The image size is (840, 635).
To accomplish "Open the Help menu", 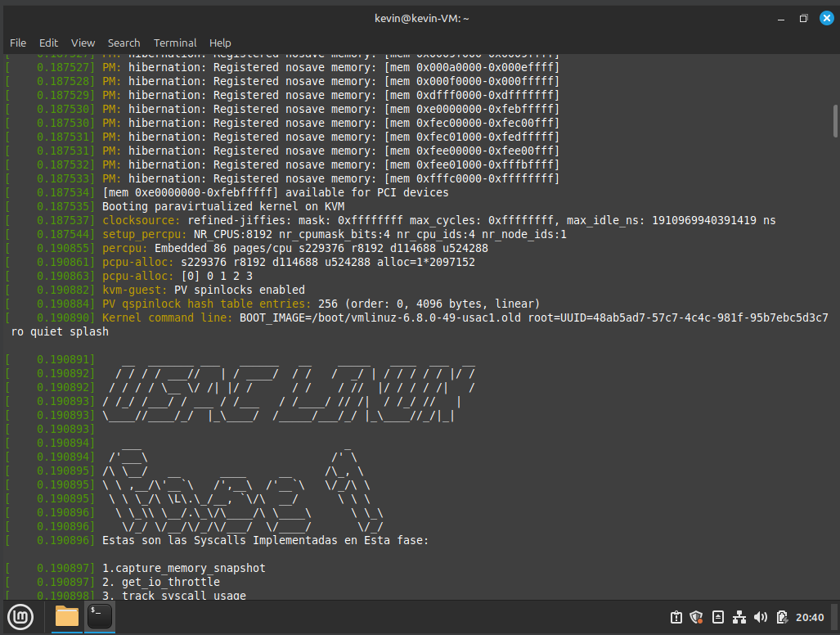I will pyautogui.click(x=220, y=43).
